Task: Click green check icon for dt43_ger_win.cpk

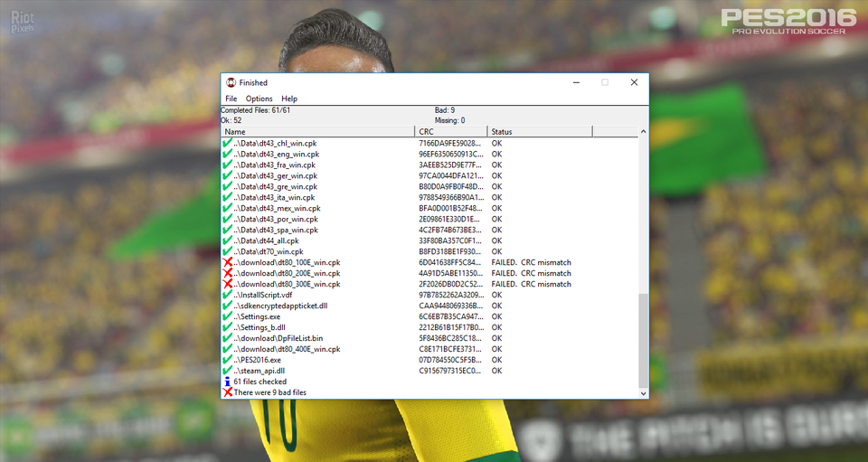Action: point(228,175)
